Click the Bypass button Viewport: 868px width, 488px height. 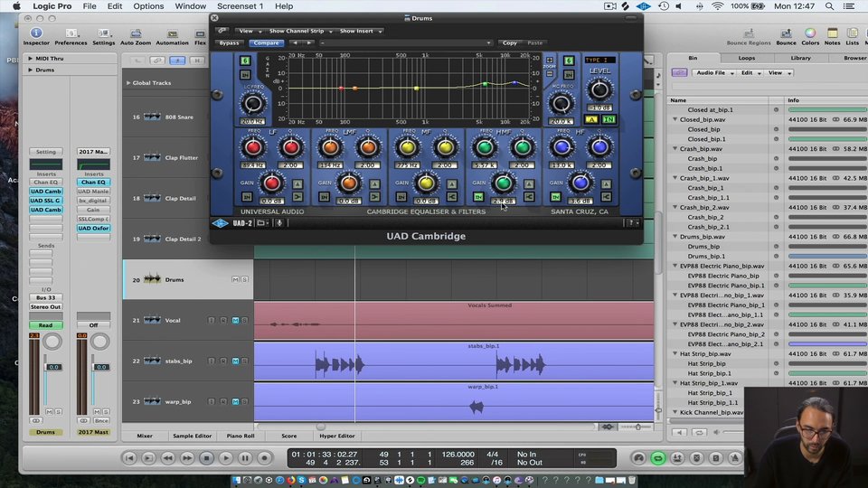tap(229, 42)
